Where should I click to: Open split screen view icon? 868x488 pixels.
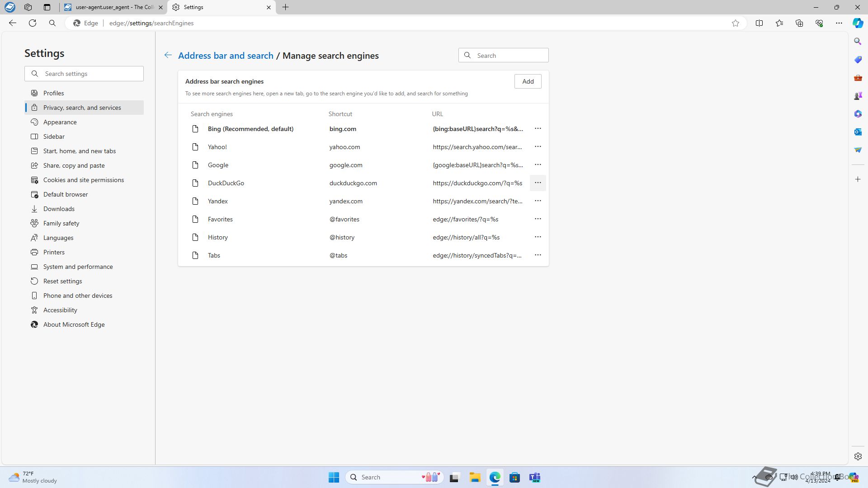(x=759, y=23)
